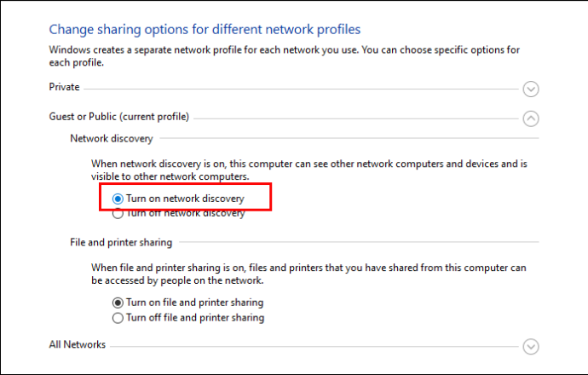
Task: Click the 'Turn off network discovery' label text
Action: click(x=185, y=214)
